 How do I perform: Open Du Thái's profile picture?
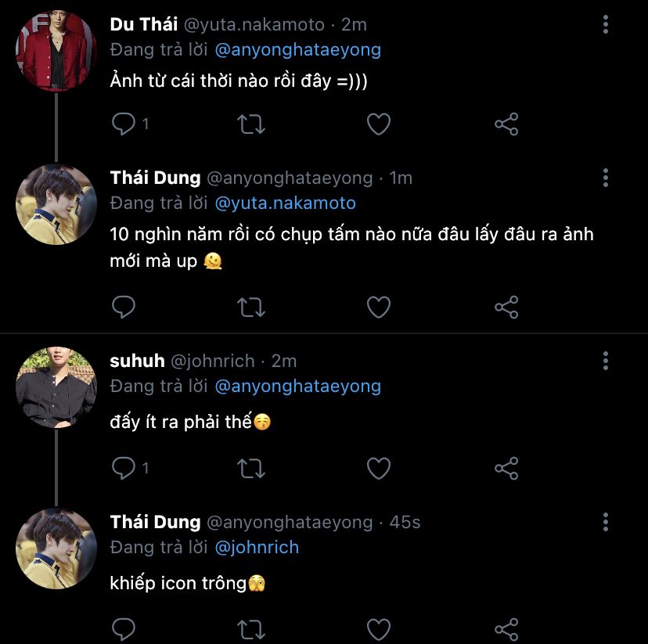click(x=56, y=52)
